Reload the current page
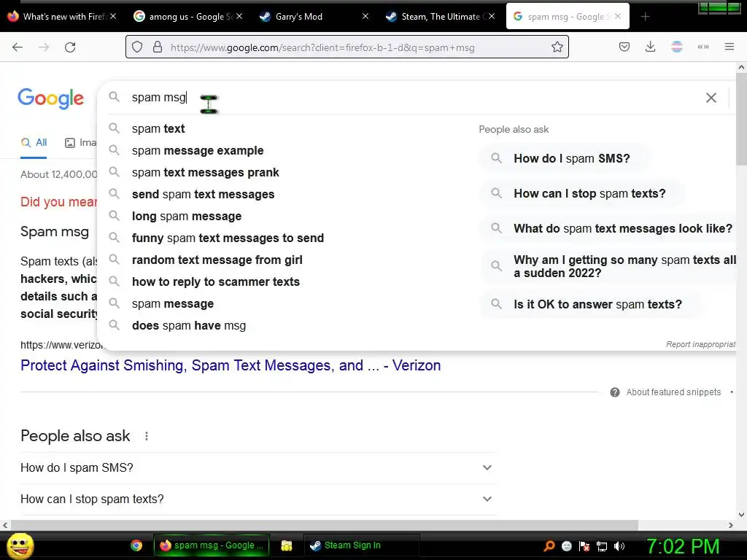Screen dimensions: 747x560 [x=70, y=47]
